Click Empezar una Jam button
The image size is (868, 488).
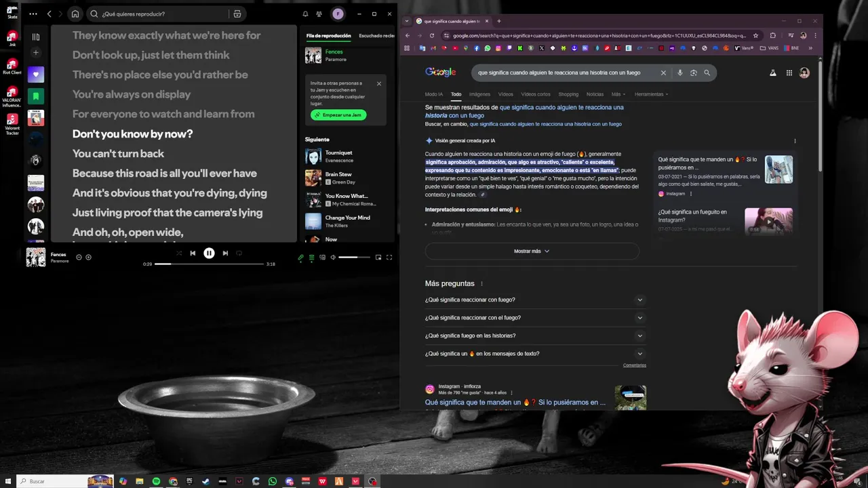click(x=338, y=115)
